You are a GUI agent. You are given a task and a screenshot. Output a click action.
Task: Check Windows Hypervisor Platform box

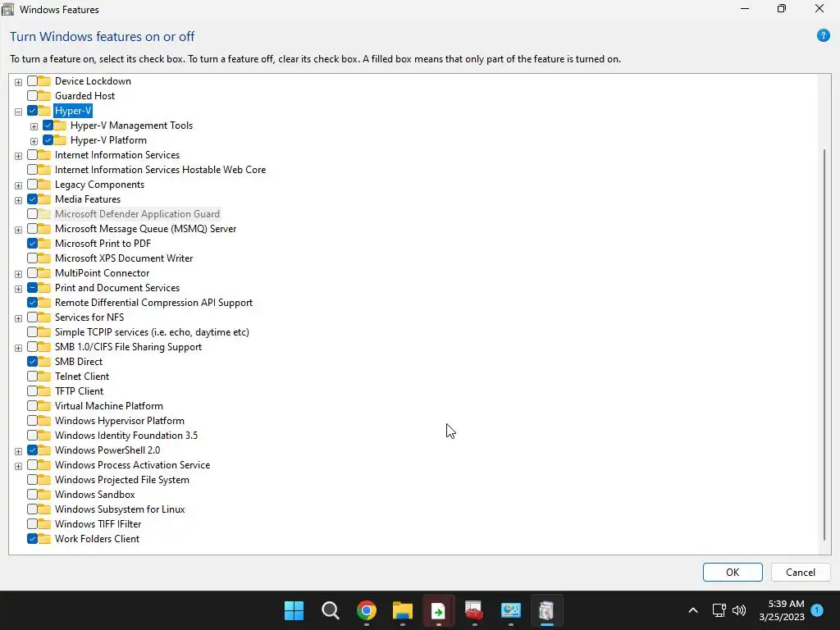32,421
